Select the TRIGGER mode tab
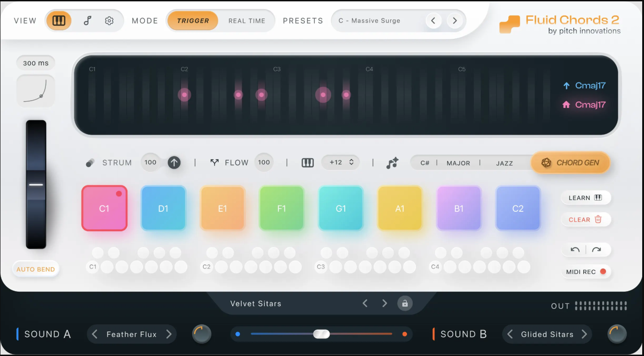The image size is (644, 356). [x=193, y=20]
